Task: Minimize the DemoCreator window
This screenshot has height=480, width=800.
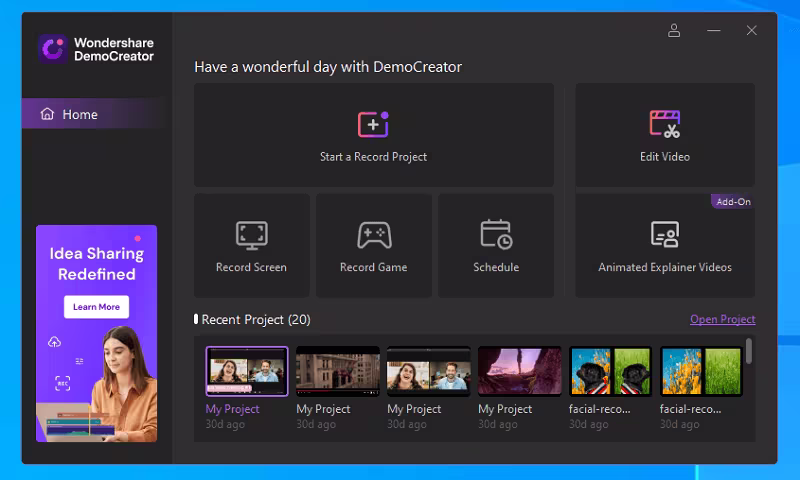Action: coord(714,31)
